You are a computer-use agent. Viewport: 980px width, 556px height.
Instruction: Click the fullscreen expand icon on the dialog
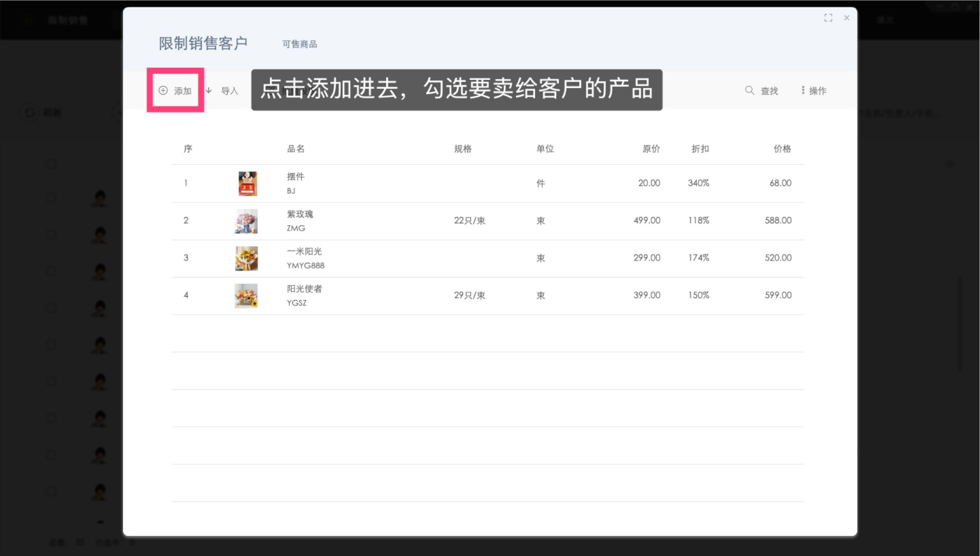point(829,18)
